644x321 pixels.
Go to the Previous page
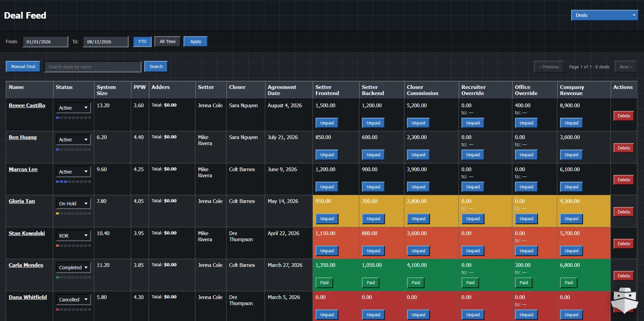[549, 67]
